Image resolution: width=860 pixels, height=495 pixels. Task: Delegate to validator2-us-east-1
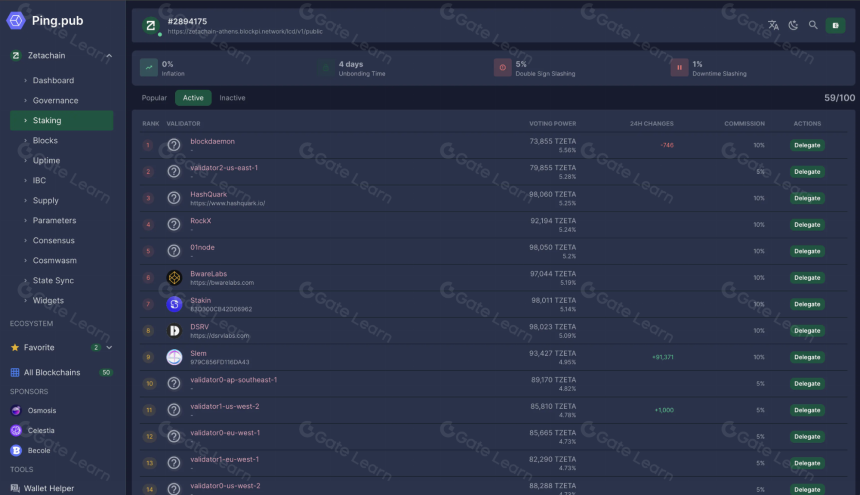coord(807,172)
